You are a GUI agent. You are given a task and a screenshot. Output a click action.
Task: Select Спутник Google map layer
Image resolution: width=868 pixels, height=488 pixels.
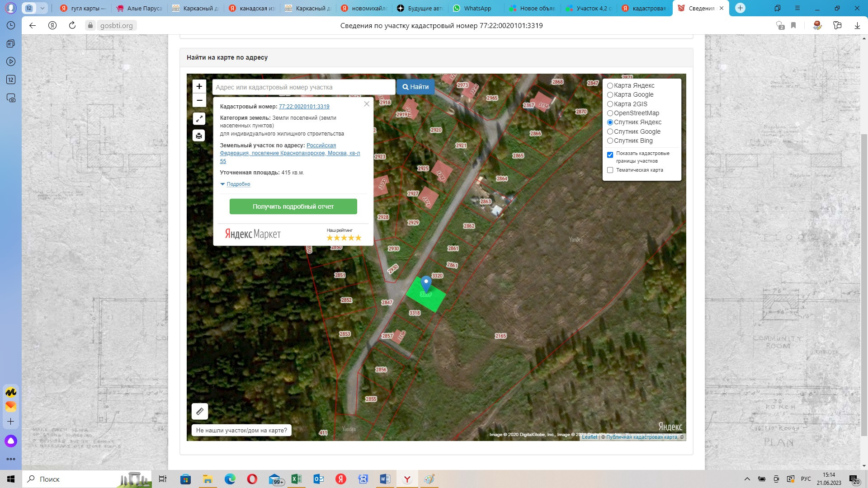(x=610, y=131)
